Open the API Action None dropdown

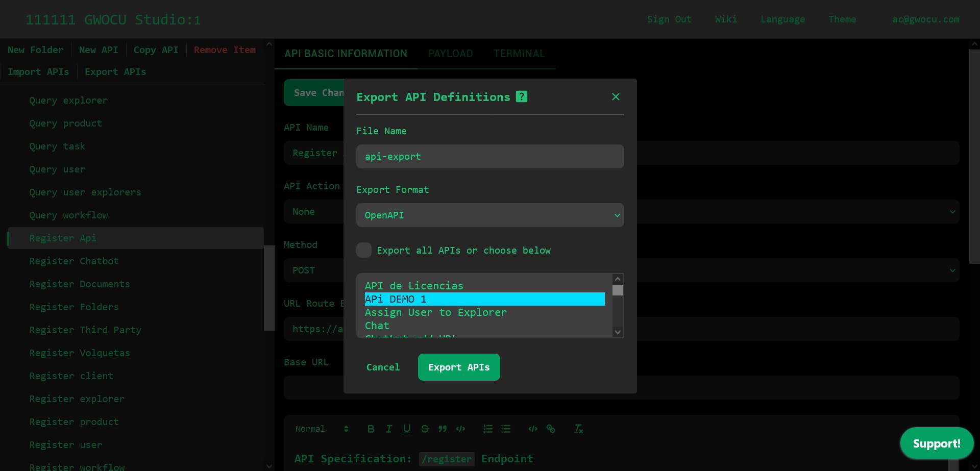[621, 212]
